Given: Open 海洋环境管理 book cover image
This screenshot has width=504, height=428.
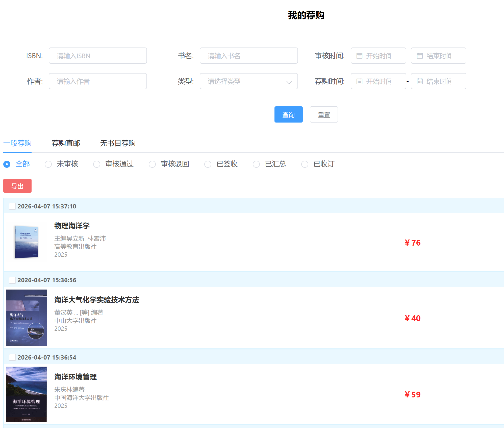Looking at the screenshot, I should pyautogui.click(x=27, y=394).
